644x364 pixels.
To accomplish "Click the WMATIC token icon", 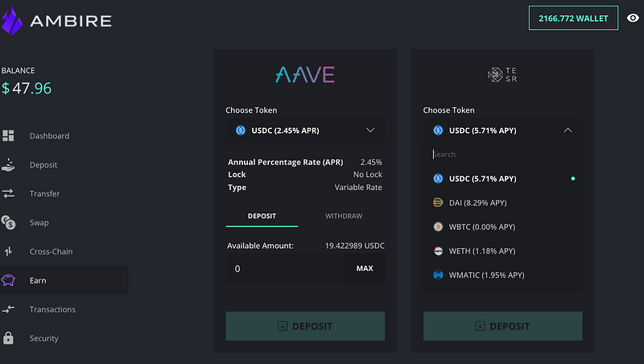I will [x=438, y=275].
